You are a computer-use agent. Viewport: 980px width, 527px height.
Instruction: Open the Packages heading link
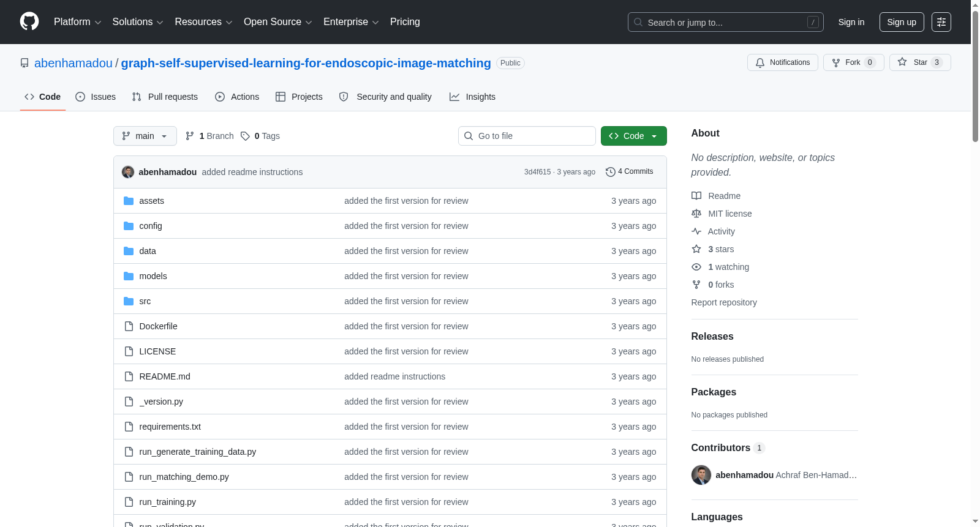pyautogui.click(x=714, y=392)
